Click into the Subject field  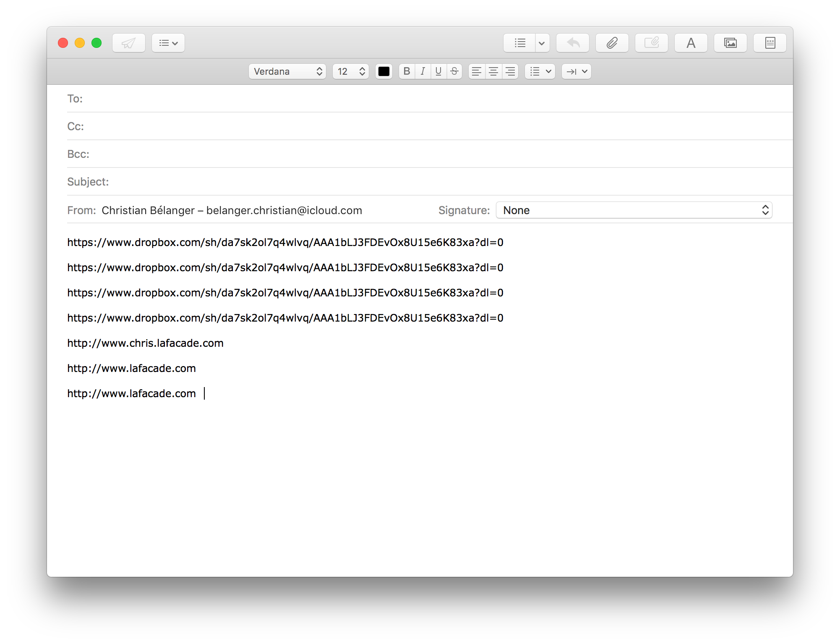pos(420,182)
